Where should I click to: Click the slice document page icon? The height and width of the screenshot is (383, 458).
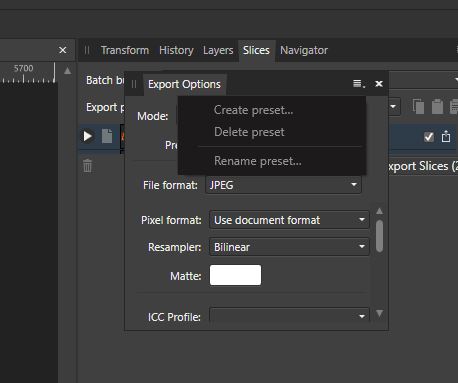coord(107,136)
